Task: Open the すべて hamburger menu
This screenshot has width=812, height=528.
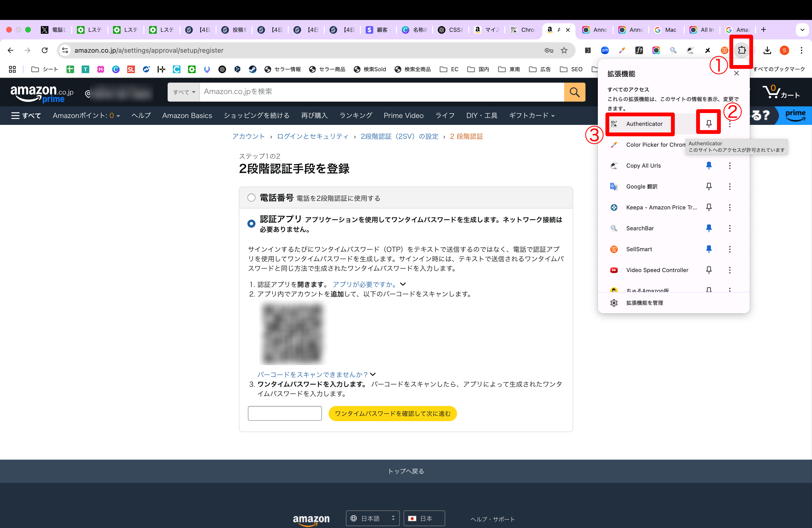Action: click(26, 116)
